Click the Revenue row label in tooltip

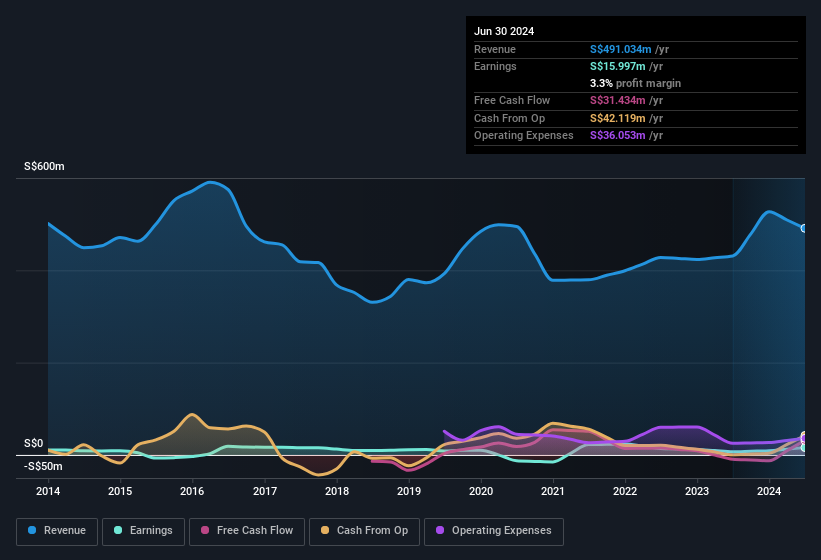[x=495, y=49]
